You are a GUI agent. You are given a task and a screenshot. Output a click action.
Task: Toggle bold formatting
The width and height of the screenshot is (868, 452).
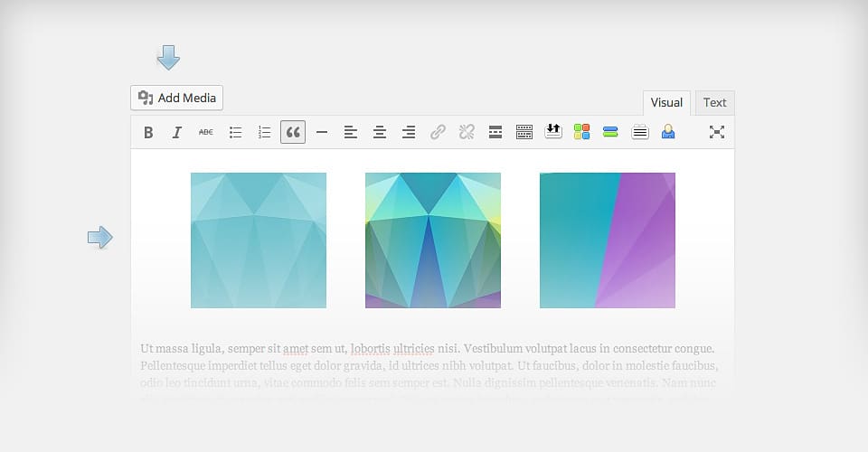148,133
